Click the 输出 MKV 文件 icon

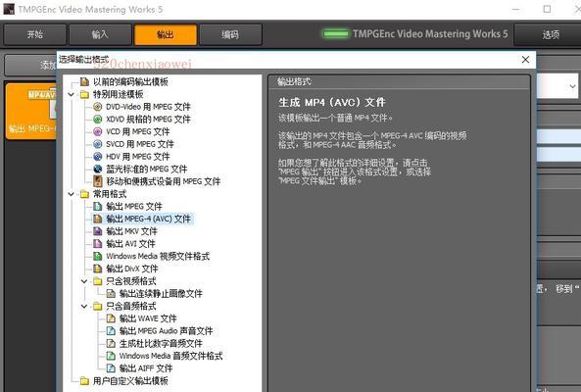[97, 231]
